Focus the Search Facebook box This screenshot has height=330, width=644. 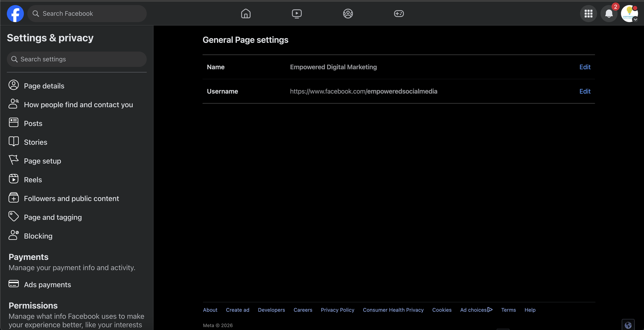88,13
